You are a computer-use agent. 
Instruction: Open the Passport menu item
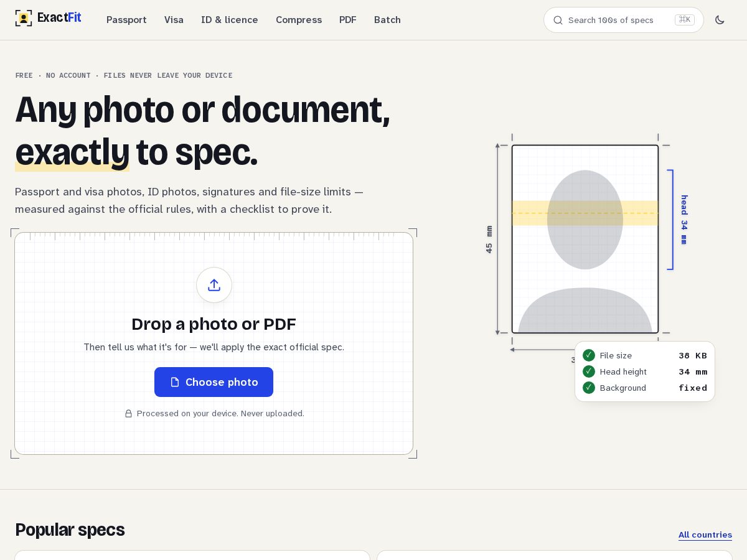pos(126,20)
